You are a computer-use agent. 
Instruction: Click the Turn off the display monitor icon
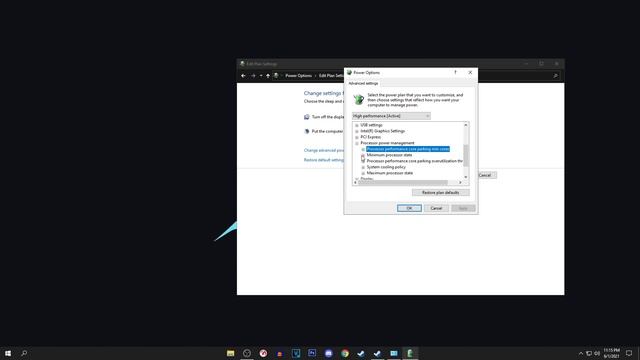(307, 117)
